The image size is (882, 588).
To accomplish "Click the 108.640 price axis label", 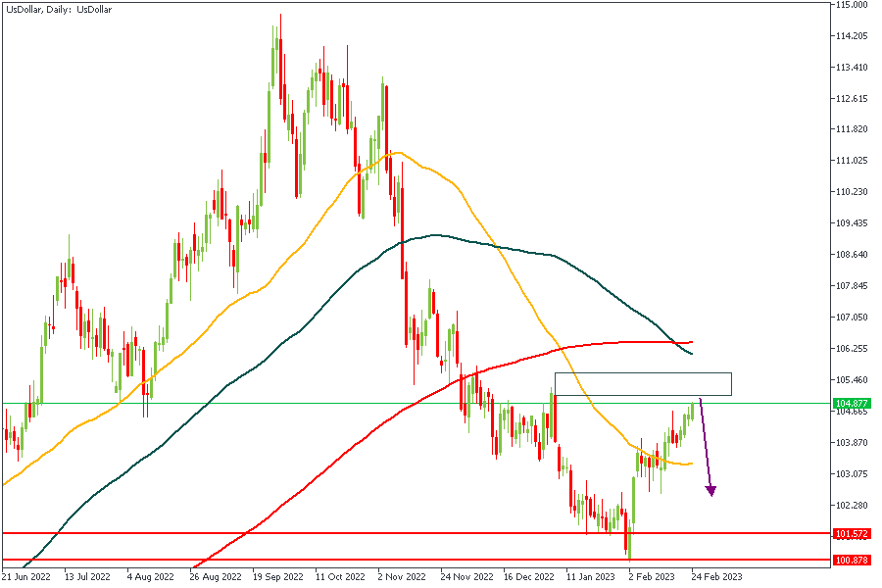I will [x=852, y=255].
